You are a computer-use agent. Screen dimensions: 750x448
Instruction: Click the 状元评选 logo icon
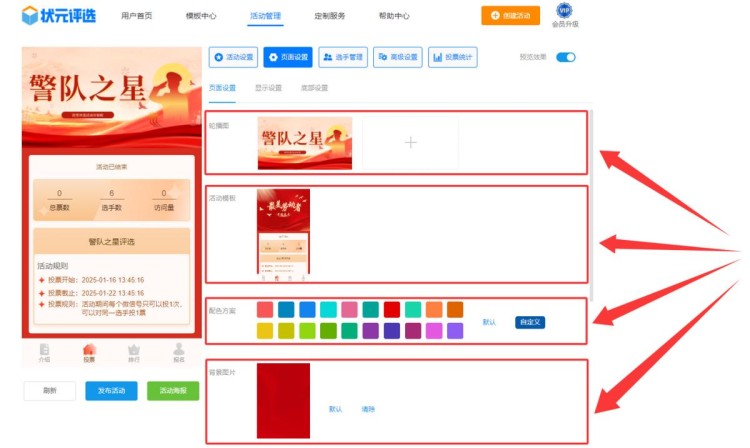(x=31, y=15)
